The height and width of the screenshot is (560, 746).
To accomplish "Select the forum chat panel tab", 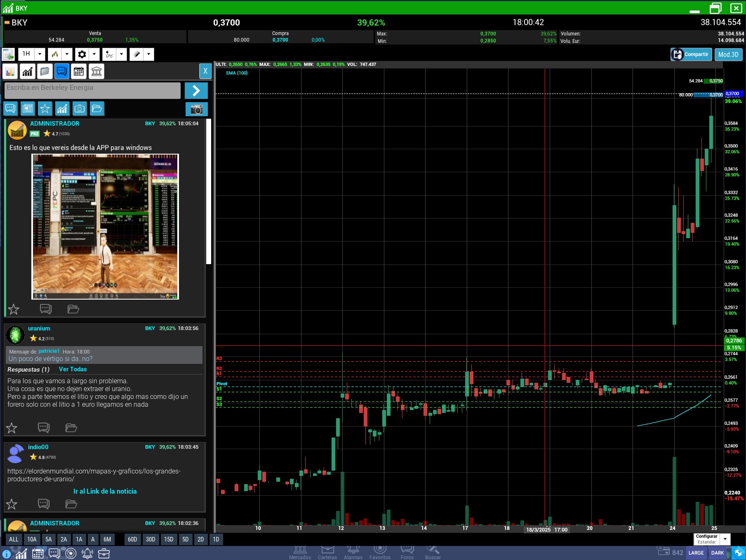I will [x=62, y=72].
